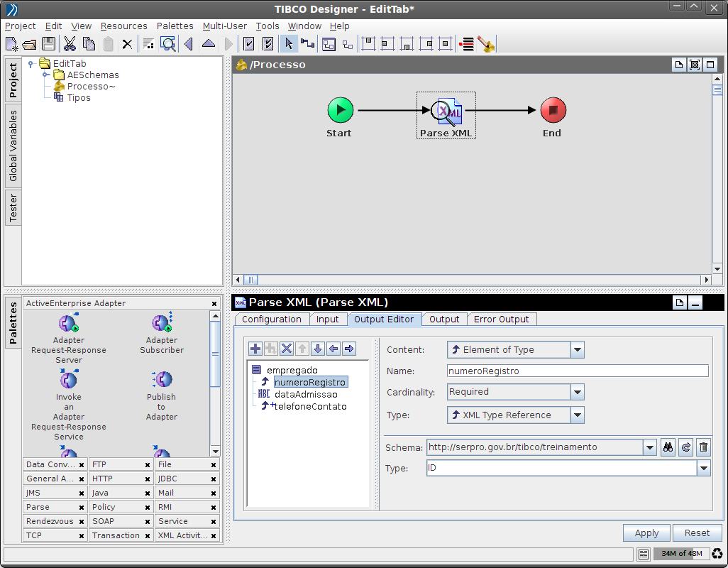The image size is (728, 568).
Task: Click the trash icon beside Schema field
Action: [703, 447]
